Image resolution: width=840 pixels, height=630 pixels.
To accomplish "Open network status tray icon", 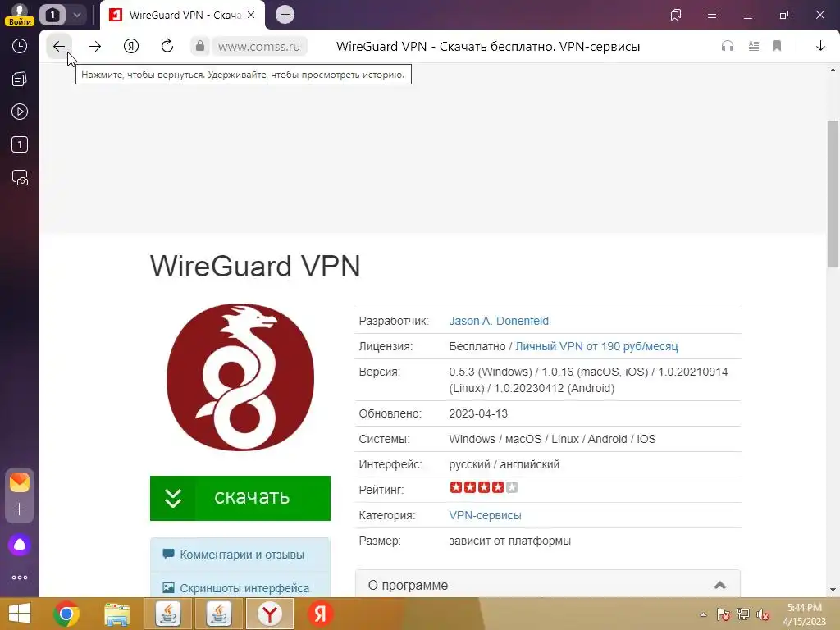I will click(x=743, y=614).
